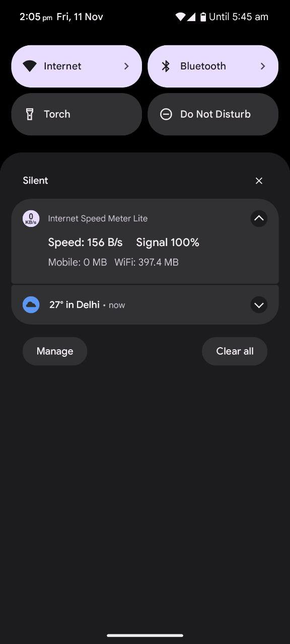The height and width of the screenshot is (644, 290).
Task: Tap the Do Not Disturb circle icon
Action: click(166, 114)
